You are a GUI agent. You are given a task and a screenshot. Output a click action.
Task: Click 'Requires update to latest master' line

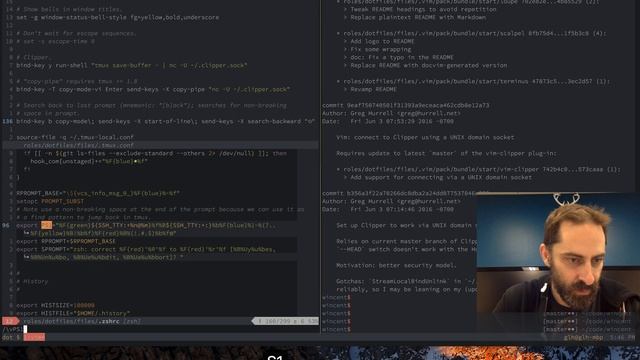pos(446,153)
